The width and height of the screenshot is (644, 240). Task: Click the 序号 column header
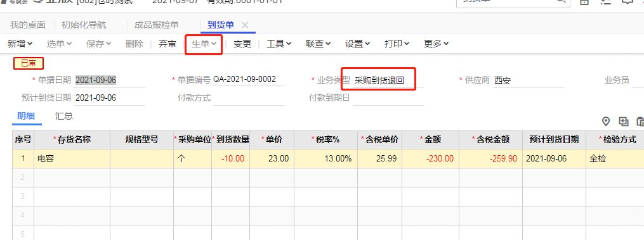coord(23,139)
